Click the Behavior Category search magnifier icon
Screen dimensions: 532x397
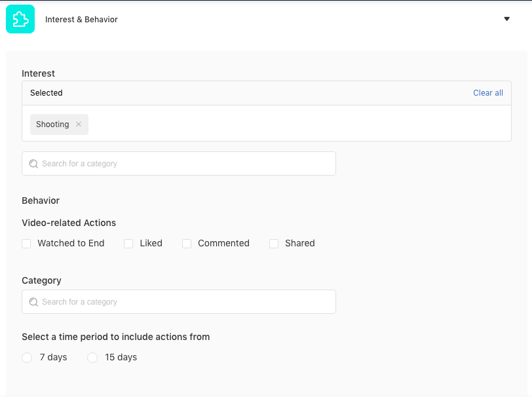[x=33, y=301]
